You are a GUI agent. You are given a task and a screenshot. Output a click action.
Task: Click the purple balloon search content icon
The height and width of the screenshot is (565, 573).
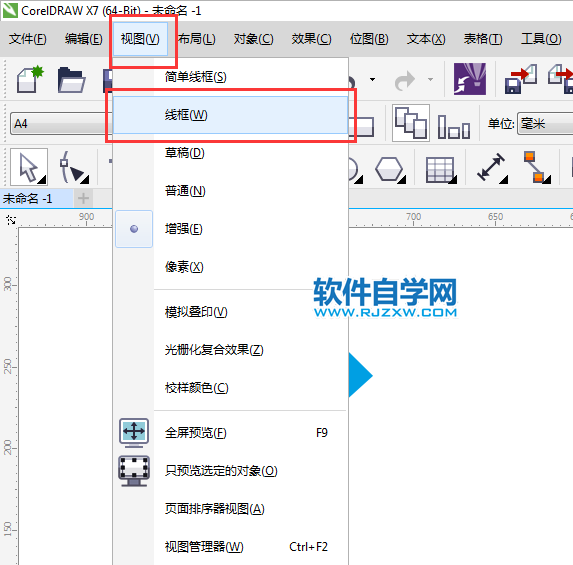[470, 79]
